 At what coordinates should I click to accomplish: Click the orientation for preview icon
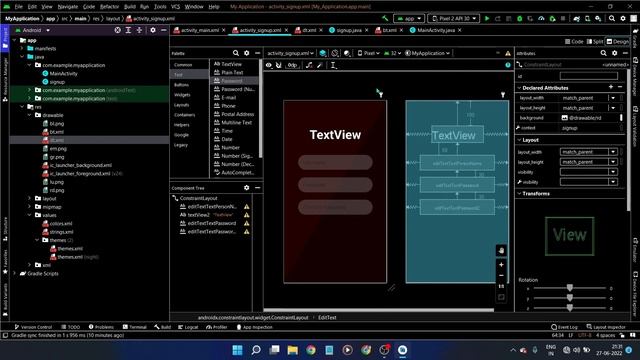pos(335,53)
